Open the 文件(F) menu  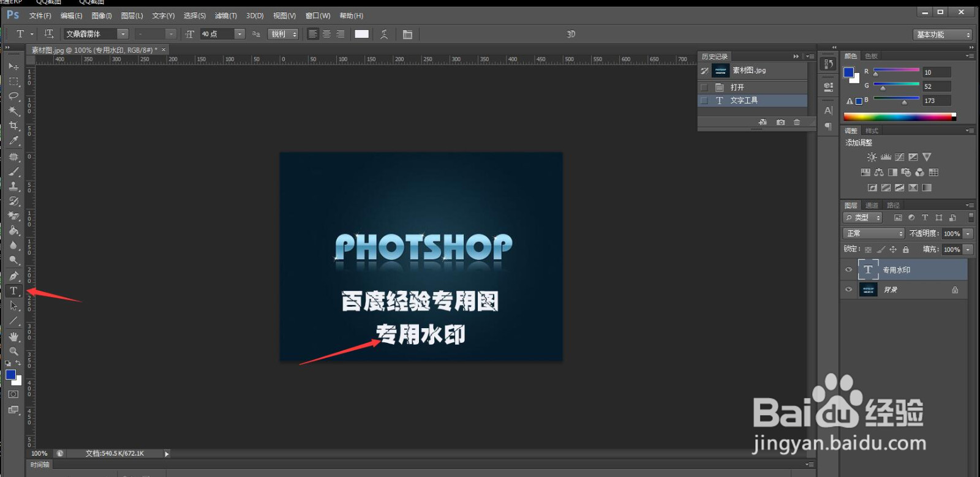40,15
